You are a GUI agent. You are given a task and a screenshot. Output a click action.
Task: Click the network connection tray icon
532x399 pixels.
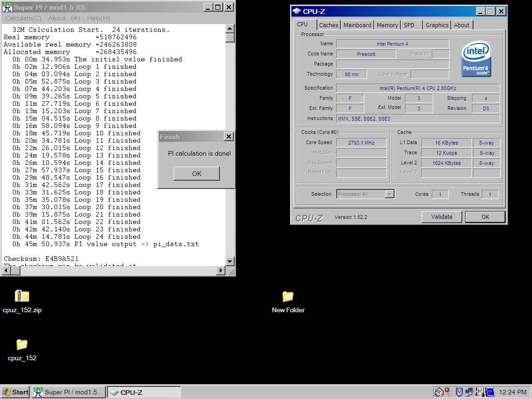[469, 392]
